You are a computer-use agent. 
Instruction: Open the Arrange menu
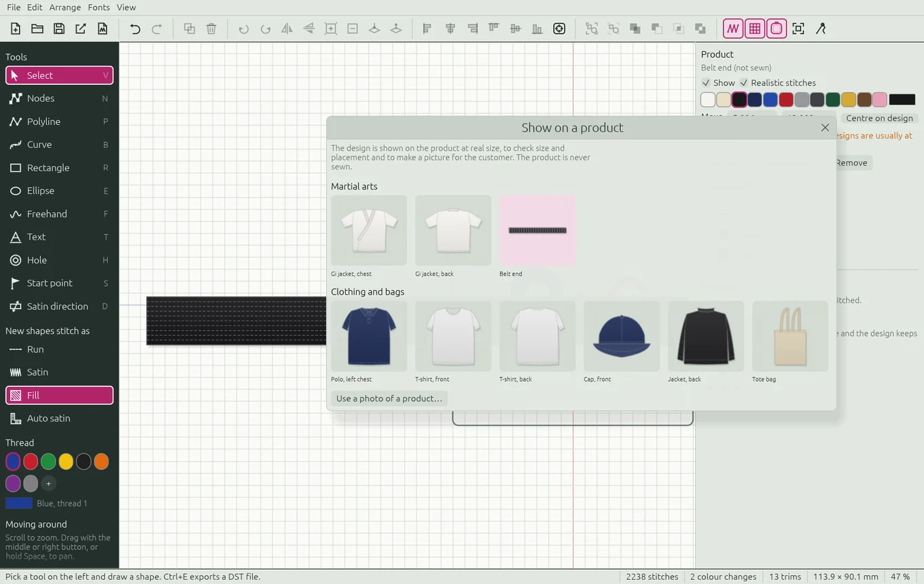[65, 7]
